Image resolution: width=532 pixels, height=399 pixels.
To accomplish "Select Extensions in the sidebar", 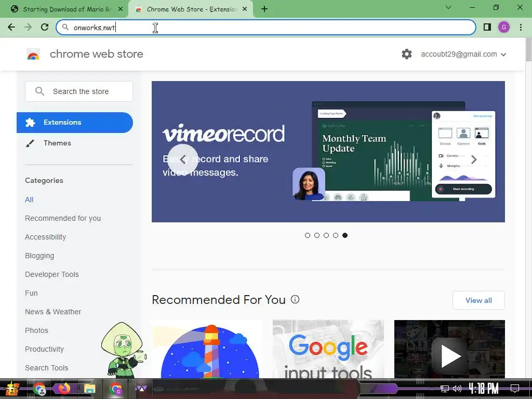I will coord(75,123).
